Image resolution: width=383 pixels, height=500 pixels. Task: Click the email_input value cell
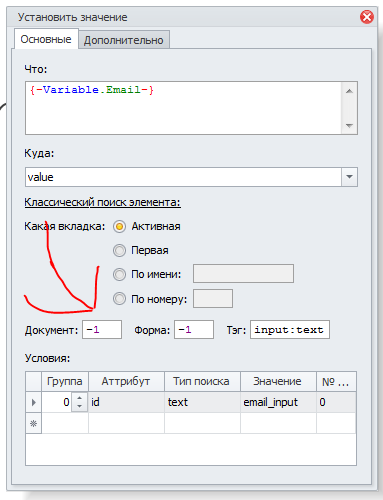click(278, 402)
